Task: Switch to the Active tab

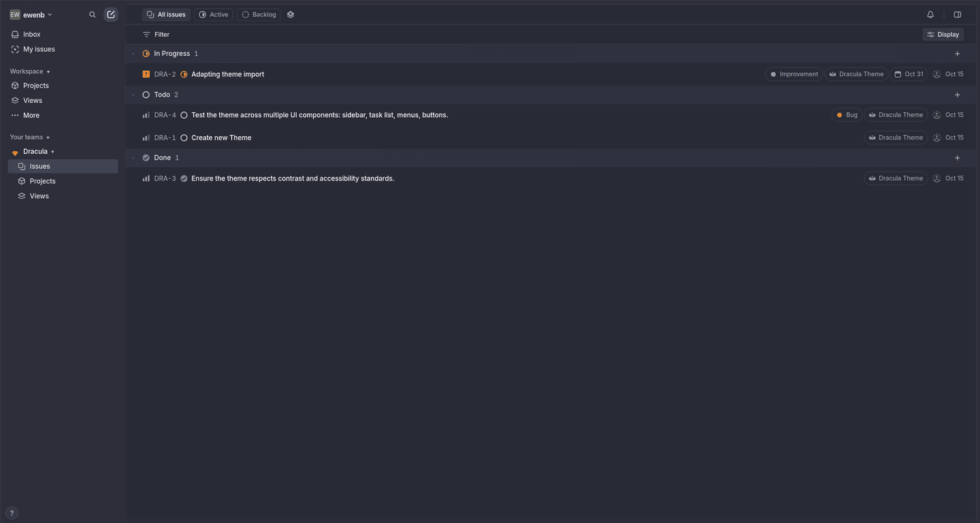Action: point(214,14)
